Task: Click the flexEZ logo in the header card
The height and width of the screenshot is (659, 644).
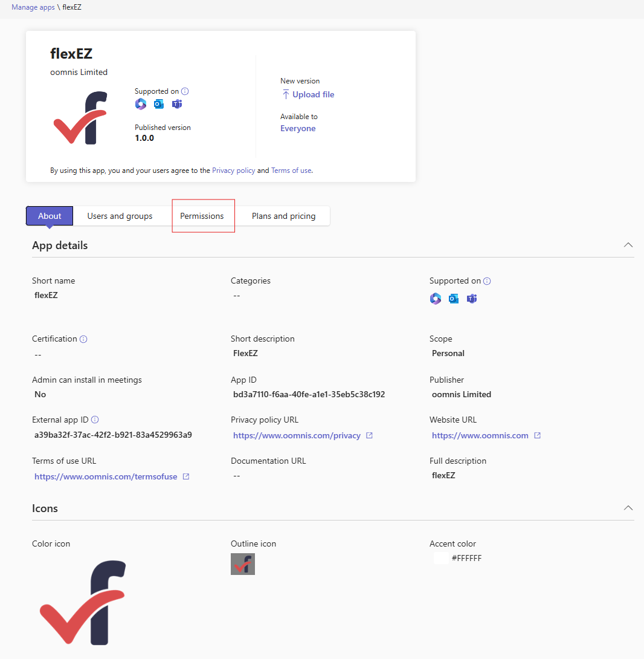Action: [80, 118]
